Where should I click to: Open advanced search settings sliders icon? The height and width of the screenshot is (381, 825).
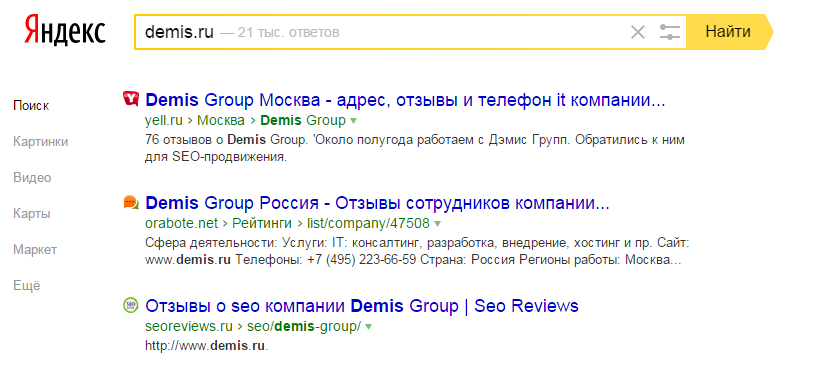(x=670, y=33)
